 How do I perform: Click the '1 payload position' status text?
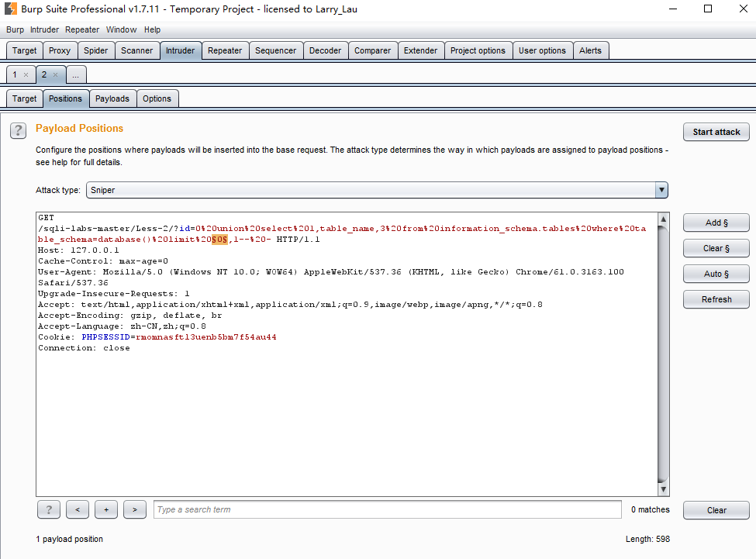[70, 539]
